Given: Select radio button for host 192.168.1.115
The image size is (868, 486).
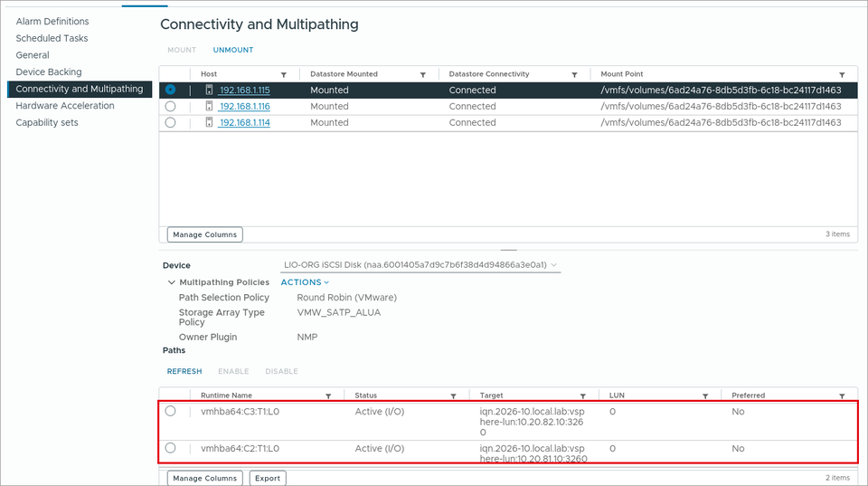Looking at the screenshot, I should [x=171, y=90].
